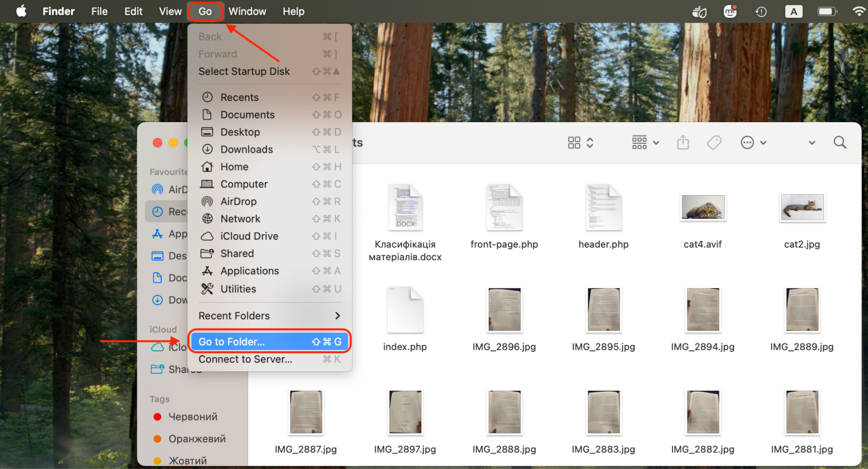Open the Apple menu icon

click(x=21, y=11)
